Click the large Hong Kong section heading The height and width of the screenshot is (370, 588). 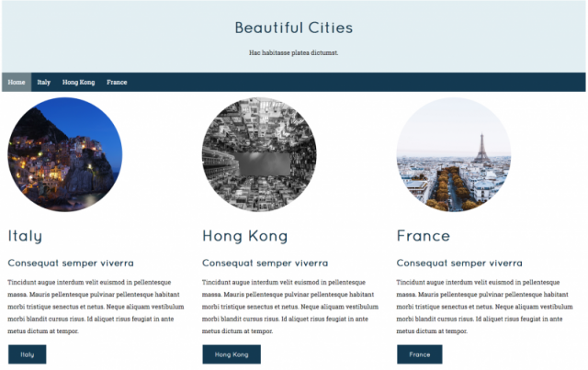coord(244,236)
